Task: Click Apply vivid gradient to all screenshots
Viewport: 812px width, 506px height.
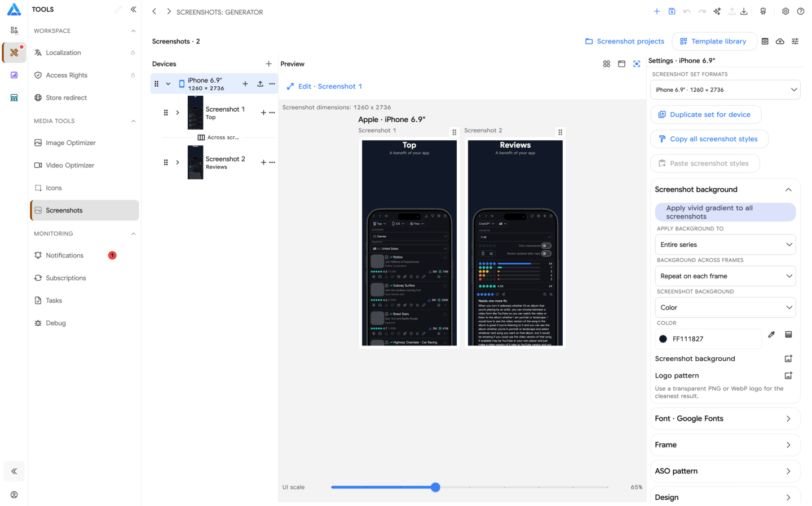Action: pyautogui.click(x=725, y=212)
